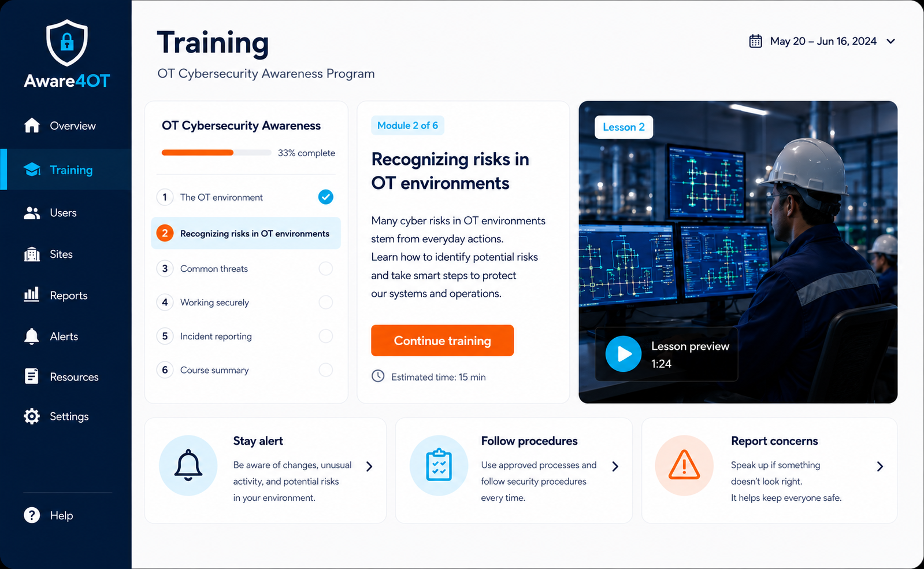924x569 pixels.
Task: Click the Settings gear icon
Action: pos(32,416)
